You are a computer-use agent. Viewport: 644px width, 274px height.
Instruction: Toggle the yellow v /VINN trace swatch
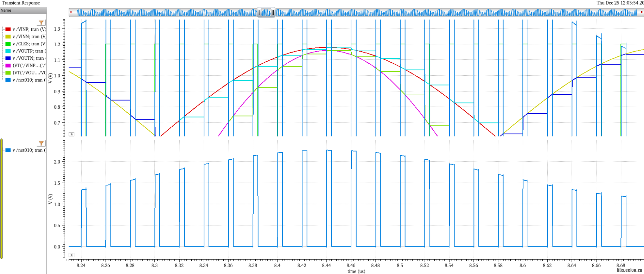[x=8, y=37]
